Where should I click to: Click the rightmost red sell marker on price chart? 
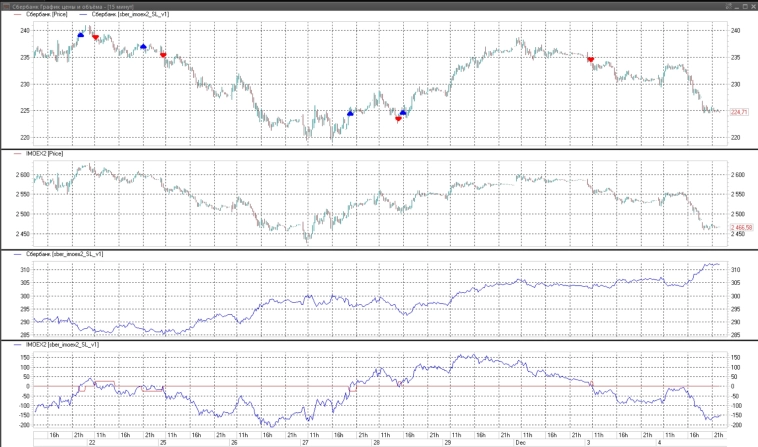click(590, 60)
